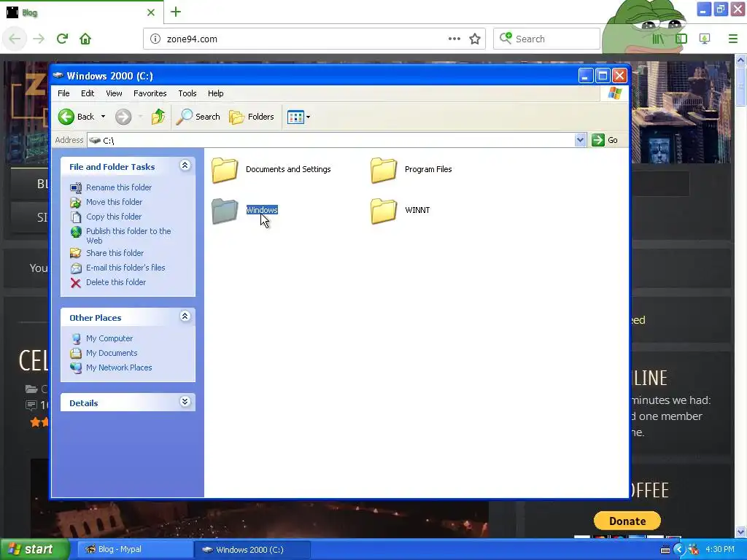Open the Tools menu
Image resolution: width=747 pixels, height=560 pixels.
click(187, 93)
